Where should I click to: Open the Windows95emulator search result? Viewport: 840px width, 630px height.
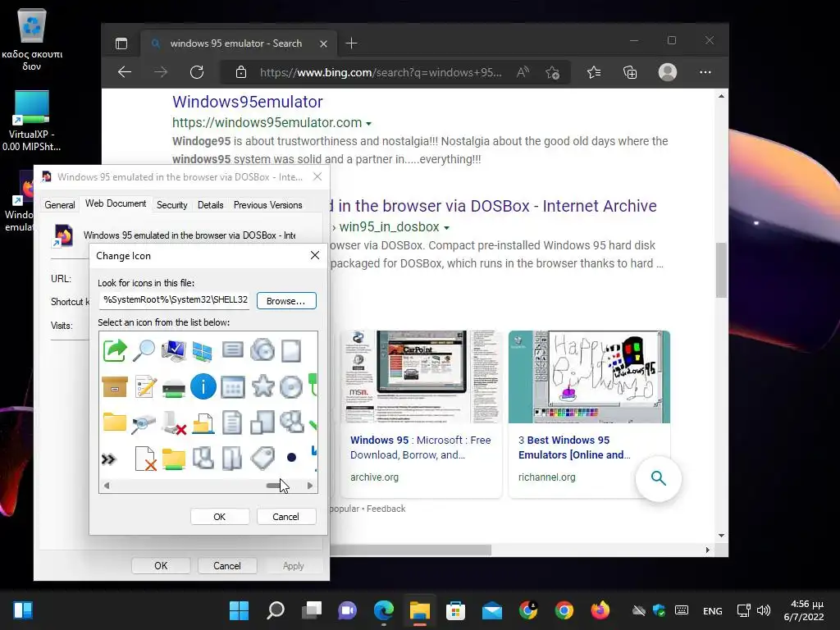(x=248, y=101)
